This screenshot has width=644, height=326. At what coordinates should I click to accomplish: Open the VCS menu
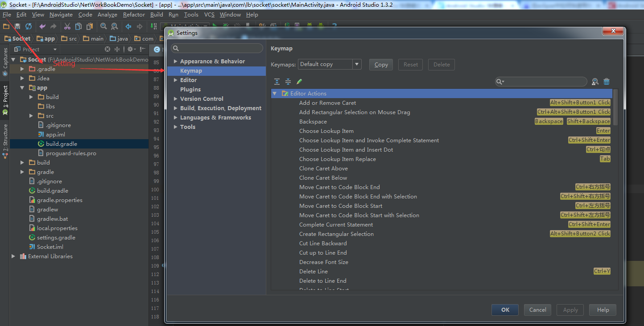209,15
